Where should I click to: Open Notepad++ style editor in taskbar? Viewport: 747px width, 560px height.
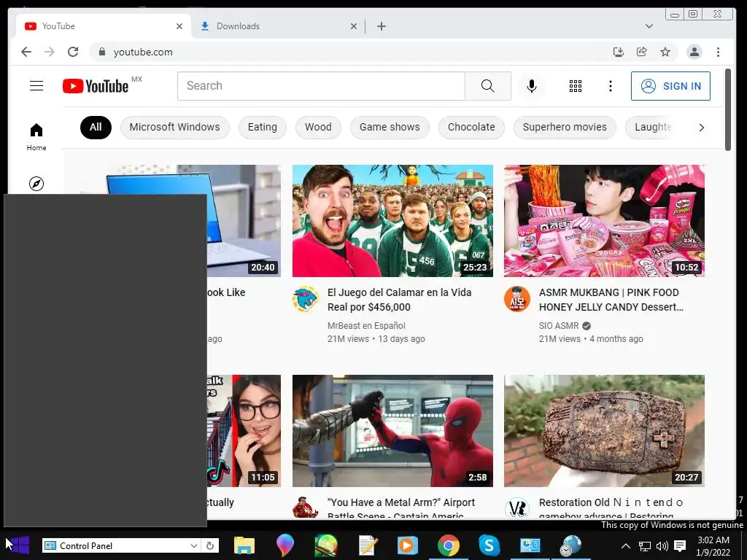[368, 545]
